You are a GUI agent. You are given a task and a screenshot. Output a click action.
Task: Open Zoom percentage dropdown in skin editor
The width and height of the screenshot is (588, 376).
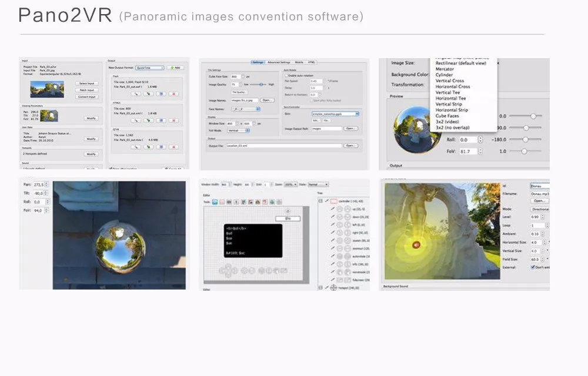290,184
